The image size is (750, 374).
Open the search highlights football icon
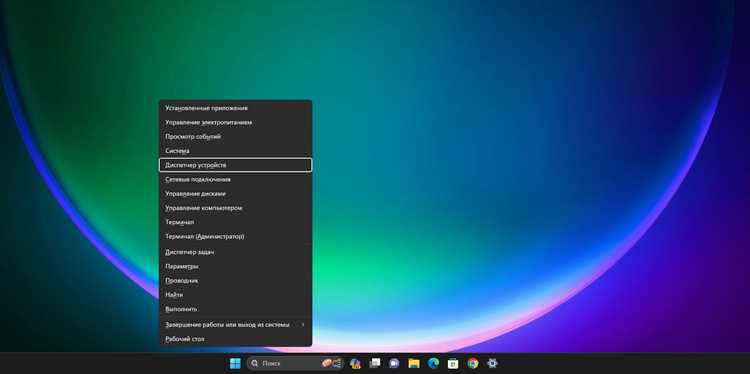pos(331,363)
